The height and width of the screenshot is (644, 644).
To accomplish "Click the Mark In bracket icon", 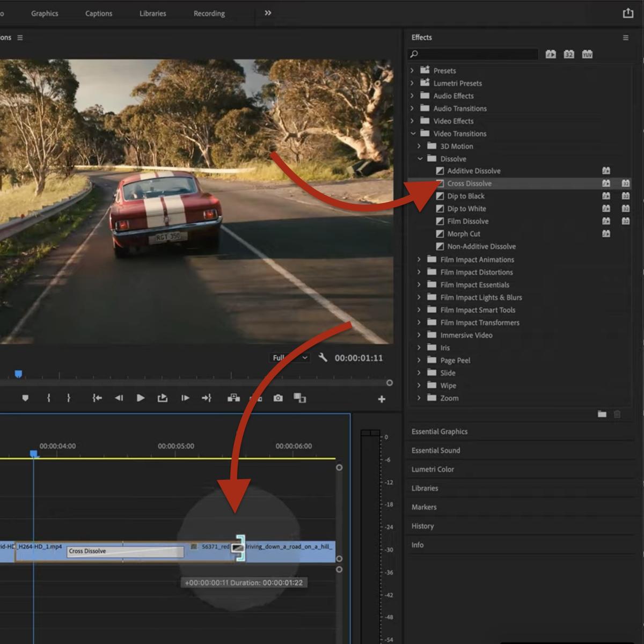I will click(x=49, y=398).
